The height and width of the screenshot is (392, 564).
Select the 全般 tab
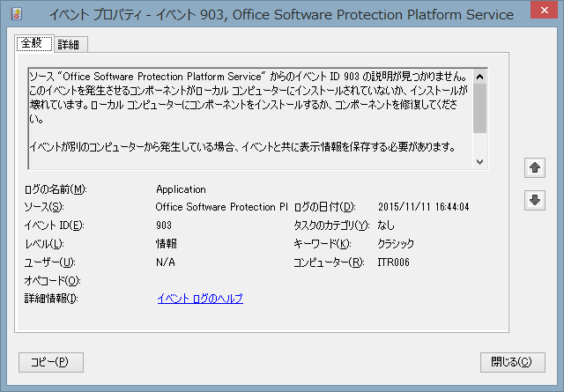(x=34, y=43)
